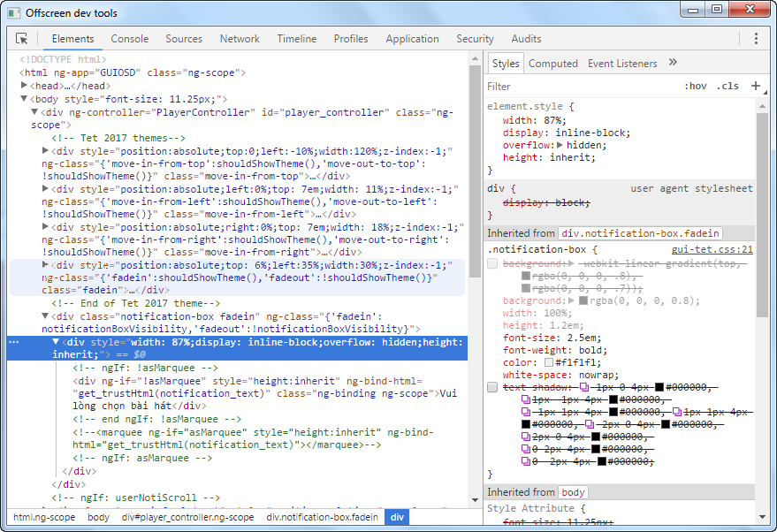Open the rgba(0, 0, 0, 0.8) background swatch

click(583, 300)
